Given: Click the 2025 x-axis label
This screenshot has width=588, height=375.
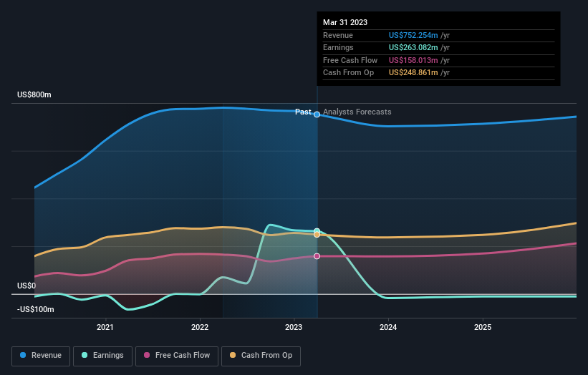Looking at the screenshot, I should pos(483,327).
